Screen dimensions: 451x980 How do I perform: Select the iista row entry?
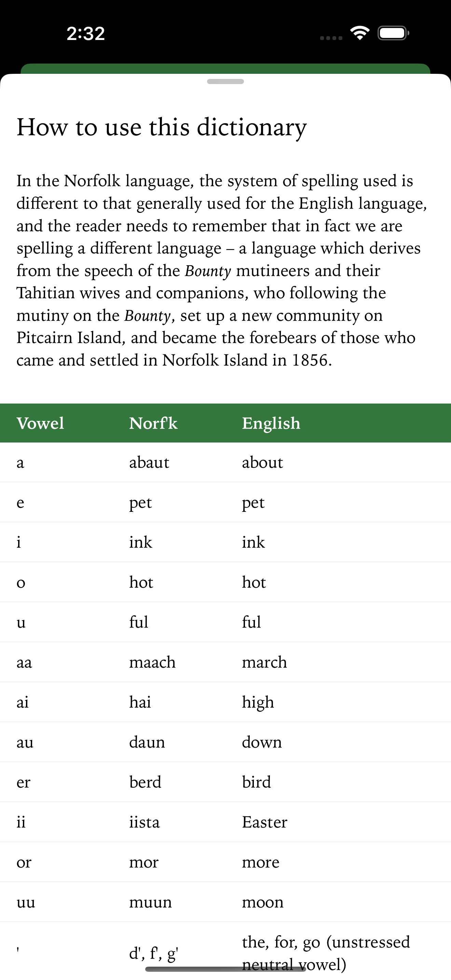click(x=225, y=822)
